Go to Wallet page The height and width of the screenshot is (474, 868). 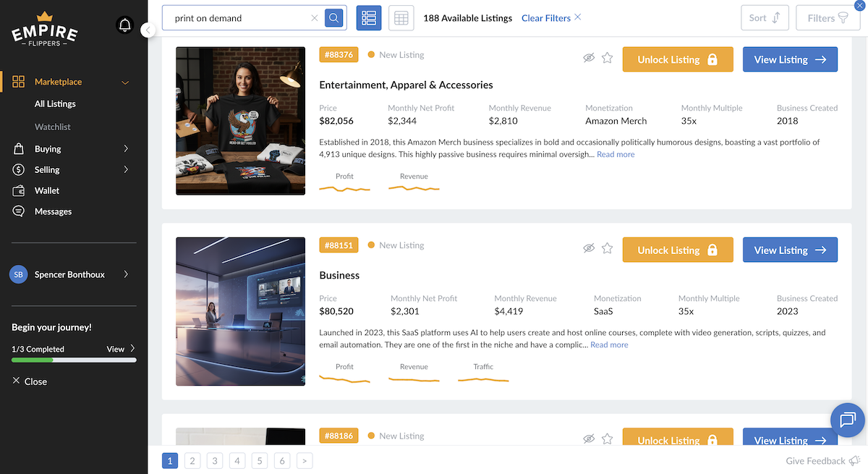click(x=47, y=190)
